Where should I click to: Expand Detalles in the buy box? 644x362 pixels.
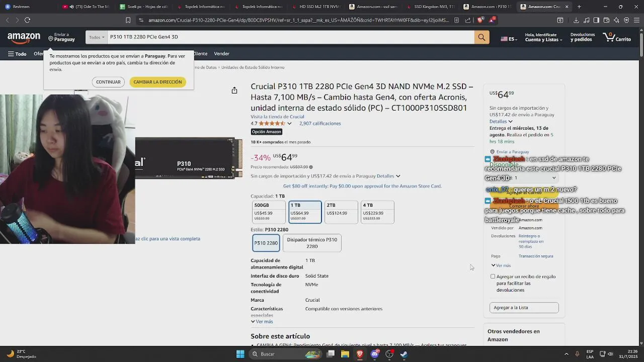tap(501, 121)
